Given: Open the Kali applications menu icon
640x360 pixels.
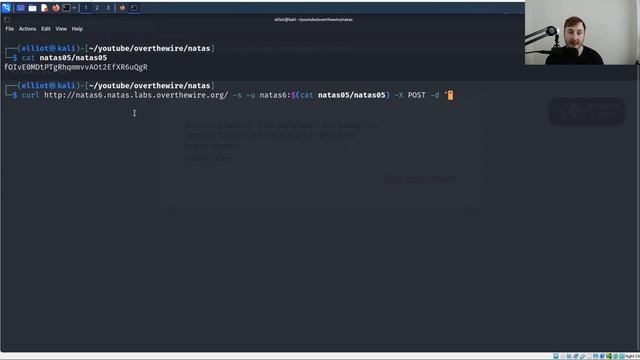Looking at the screenshot, I should [6, 8].
